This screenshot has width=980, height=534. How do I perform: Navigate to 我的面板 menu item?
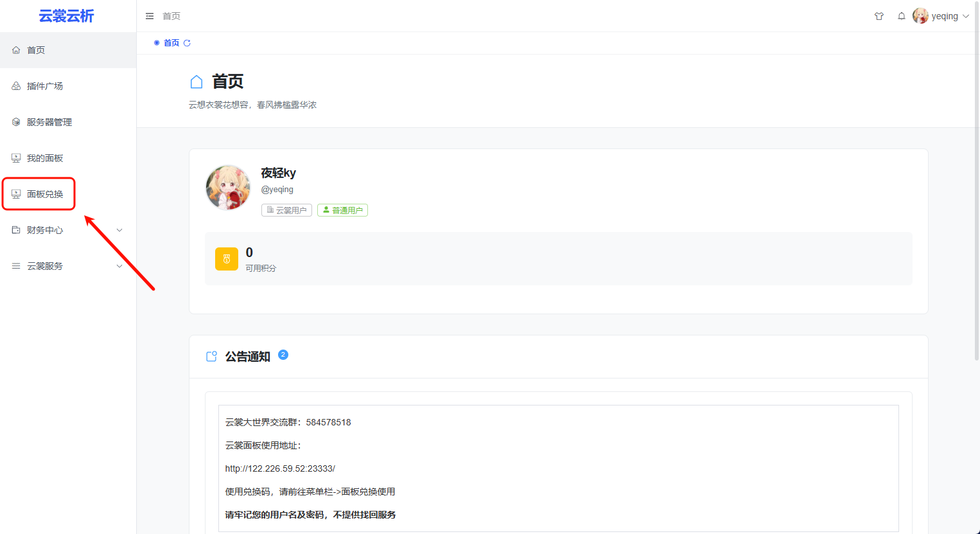[x=44, y=158]
